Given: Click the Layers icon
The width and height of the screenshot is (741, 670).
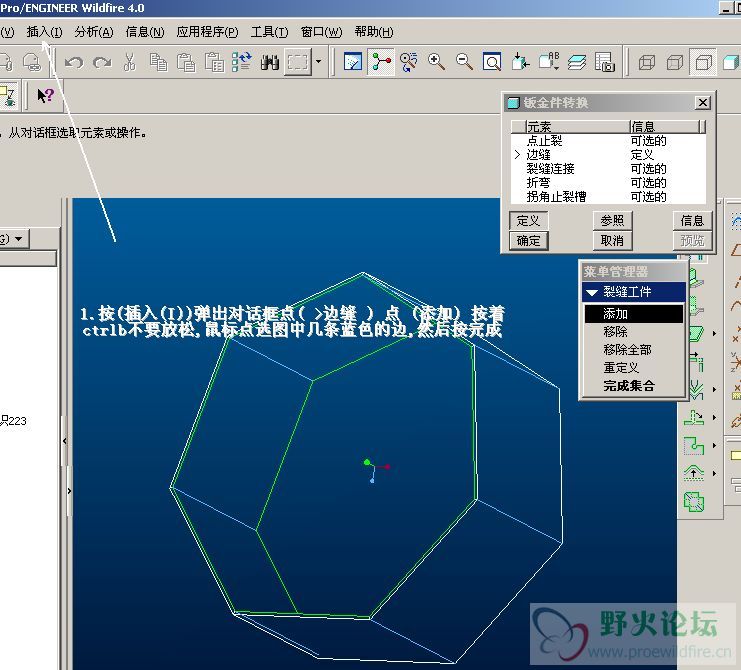Looking at the screenshot, I should [x=577, y=62].
